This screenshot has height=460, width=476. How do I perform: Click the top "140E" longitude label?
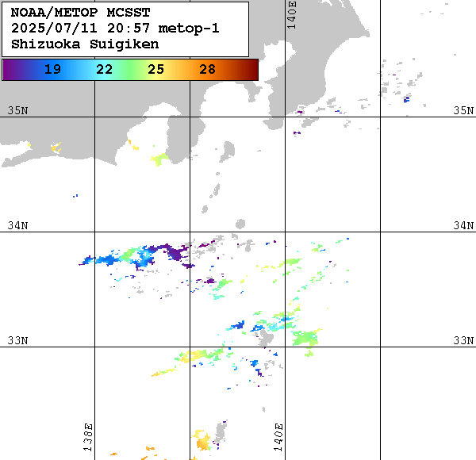click(x=292, y=15)
